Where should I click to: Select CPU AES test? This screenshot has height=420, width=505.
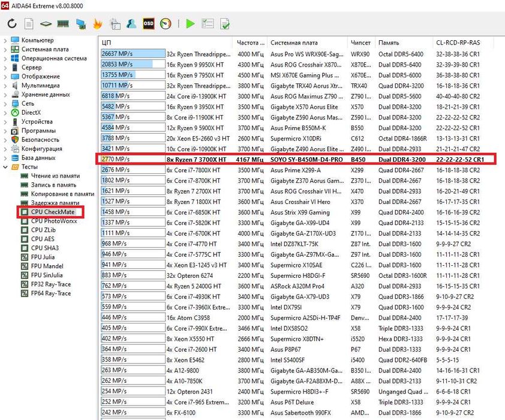43,239
